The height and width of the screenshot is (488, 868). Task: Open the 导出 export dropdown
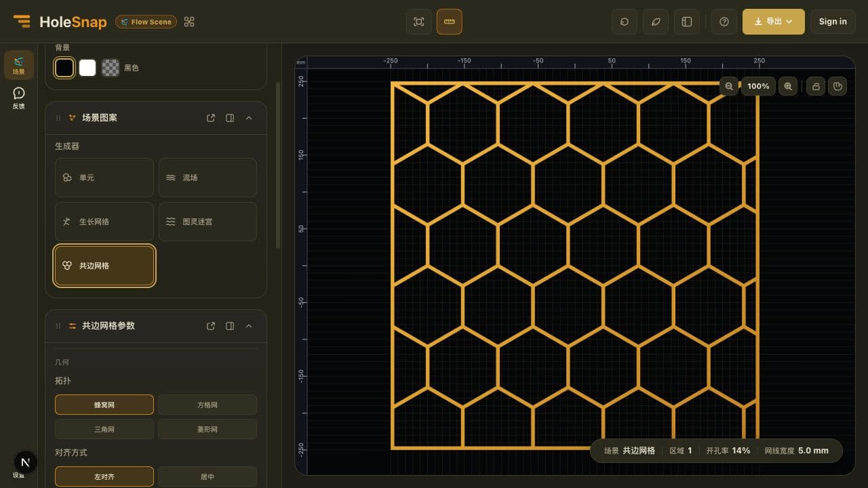click(774, 22)
